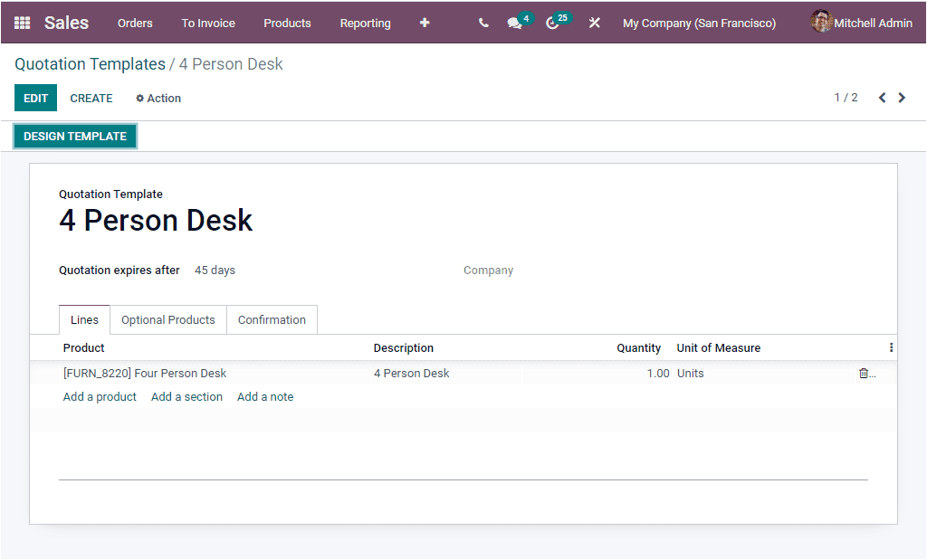This screenshot has height=560, width=927.
Task: Delete the Four Person Desk line
Action: (x=865, y=373)
